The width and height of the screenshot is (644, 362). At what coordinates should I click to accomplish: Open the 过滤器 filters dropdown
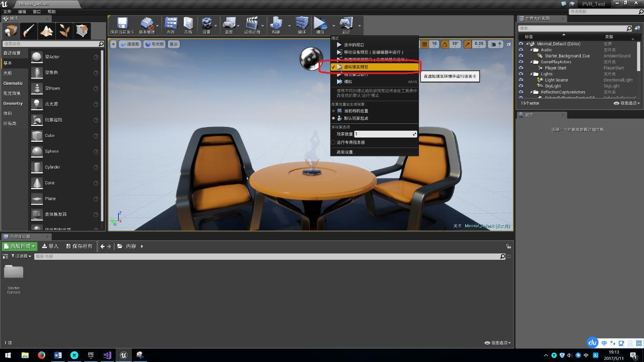[21, 256]
